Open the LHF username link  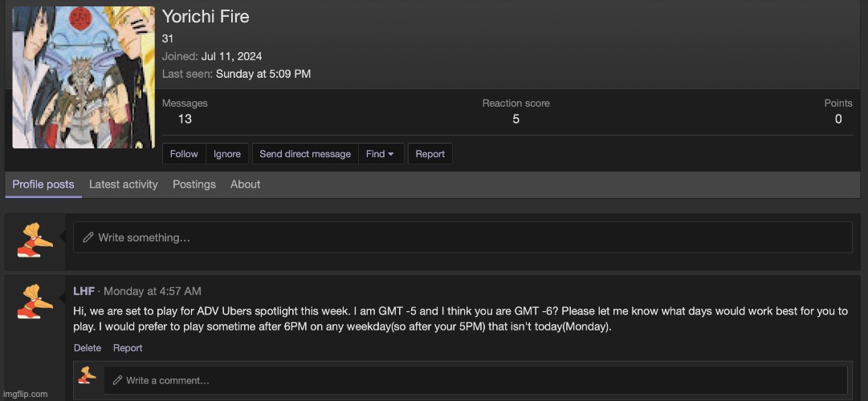[x=84, y=291]
